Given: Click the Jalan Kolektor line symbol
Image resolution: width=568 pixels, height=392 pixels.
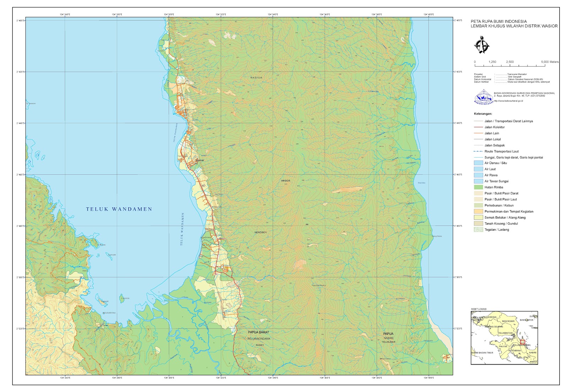Looking at the screenshot, I should pos(478,127).
